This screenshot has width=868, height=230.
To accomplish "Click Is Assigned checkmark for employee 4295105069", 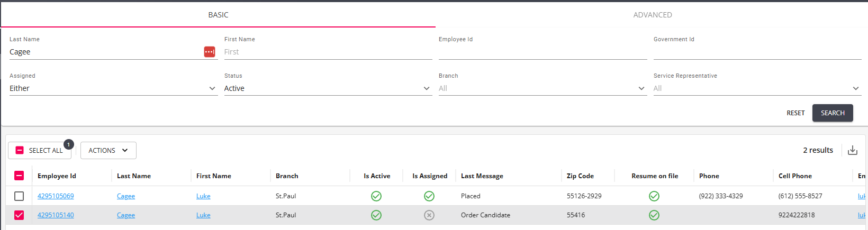I will point(429,196).
